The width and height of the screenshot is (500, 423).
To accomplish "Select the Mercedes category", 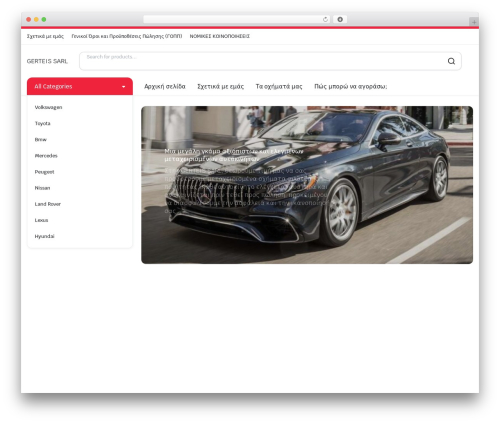I will (46, 156).
